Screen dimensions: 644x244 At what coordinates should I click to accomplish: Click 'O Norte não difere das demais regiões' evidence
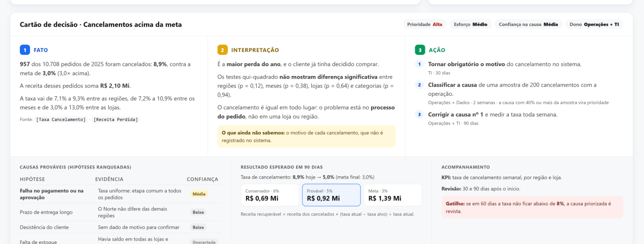(x=133, y=212)
